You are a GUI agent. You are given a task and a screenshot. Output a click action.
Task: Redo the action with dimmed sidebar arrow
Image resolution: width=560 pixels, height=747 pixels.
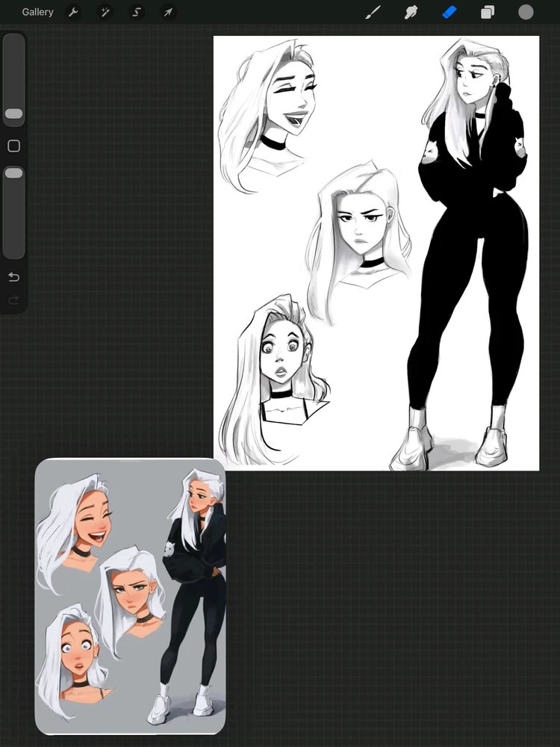[13, 300]
